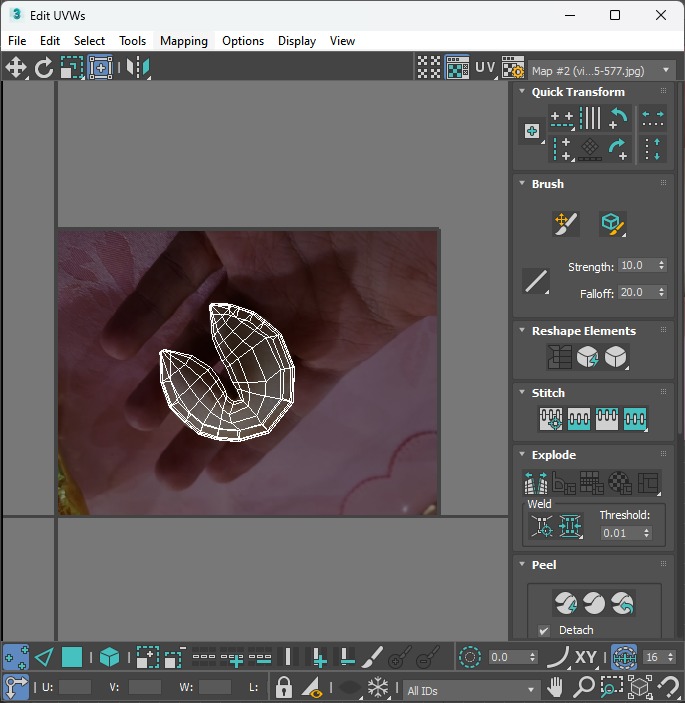
Task: Click Space Horizontally icon
Action: (x=653, y=118)
